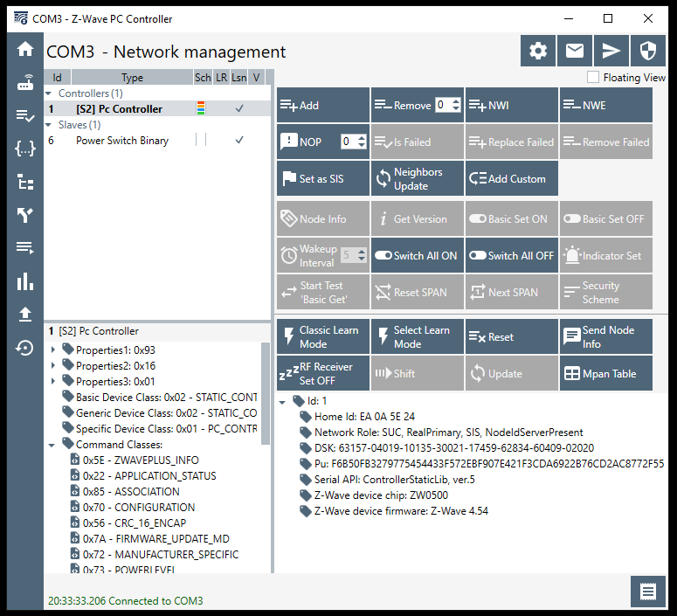Collapse the Command Classes tree node

(53, 445)
